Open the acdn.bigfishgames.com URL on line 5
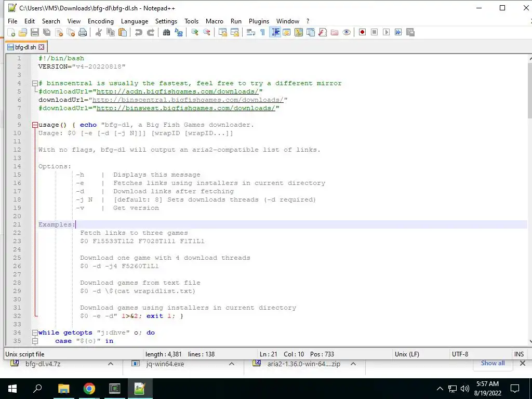 pyautogui.click(x=178, y=91)
